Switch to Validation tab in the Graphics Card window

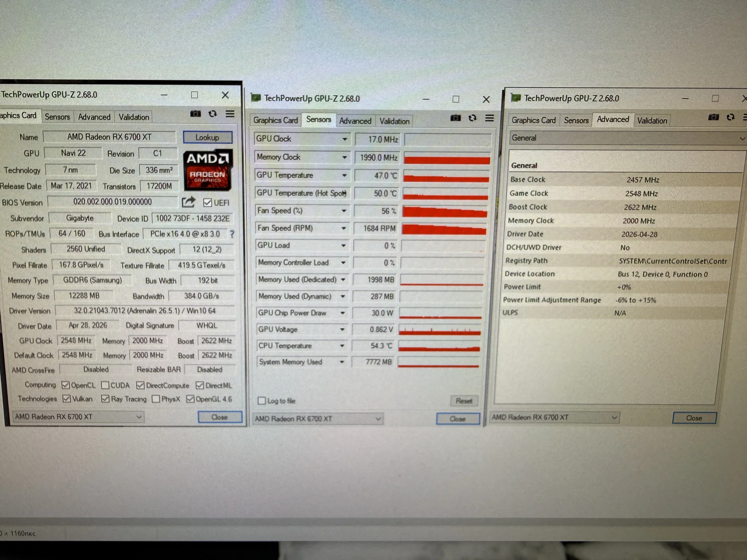click(x=134, y=117)
